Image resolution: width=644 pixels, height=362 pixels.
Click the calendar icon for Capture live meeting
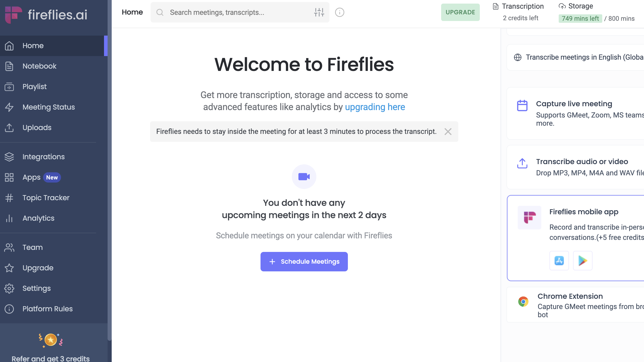(x=522, y=105)
